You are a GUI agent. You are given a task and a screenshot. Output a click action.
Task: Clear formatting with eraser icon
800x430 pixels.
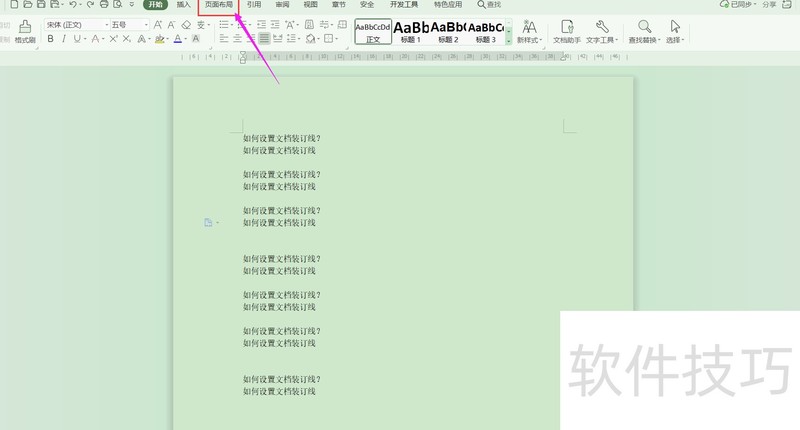186,24
